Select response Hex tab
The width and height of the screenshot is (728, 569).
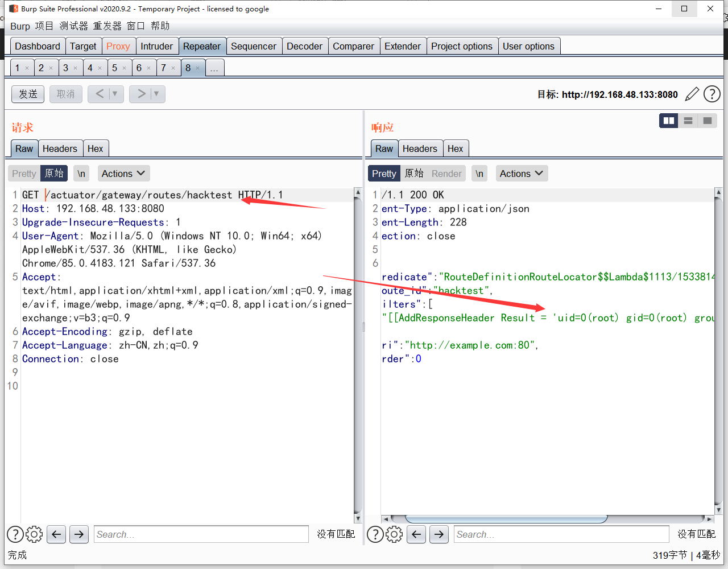click(456, 149)
